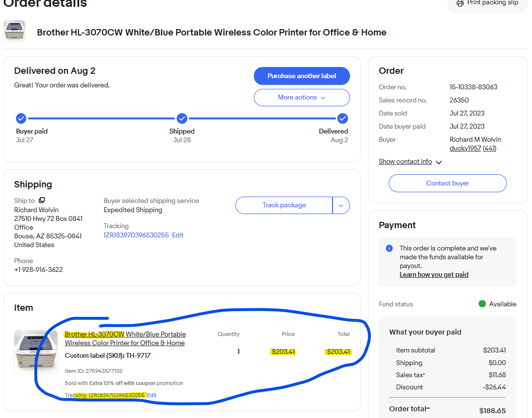Click the buyer name Richard M Wolvin

[x=475, y=139]
